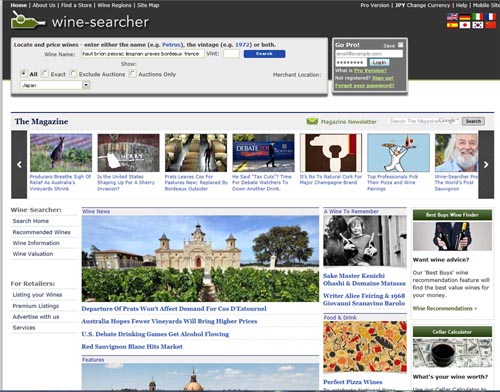The width and height of the screenshot is (500, 392).
Task: Click the Chinese flag icon
Action: click(x=490, y=25)
